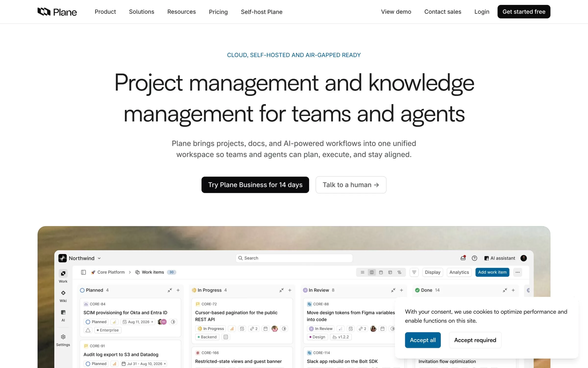Switch to spreadsheet layout view
The image size is (588, 368).
click(390, 272)
